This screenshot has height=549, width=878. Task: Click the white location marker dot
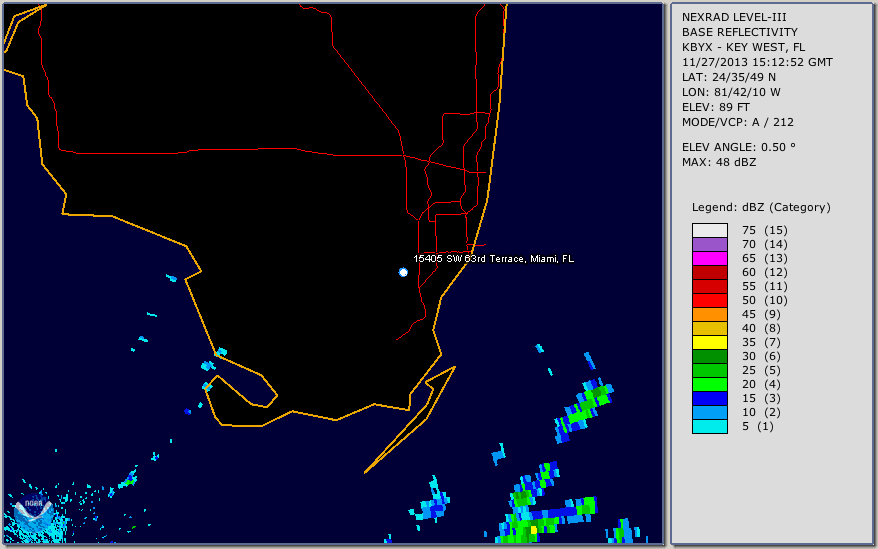click(403, 272)
